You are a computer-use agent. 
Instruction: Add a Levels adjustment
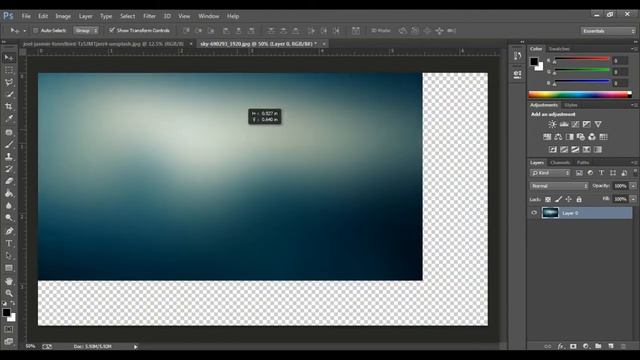point(564,124)
